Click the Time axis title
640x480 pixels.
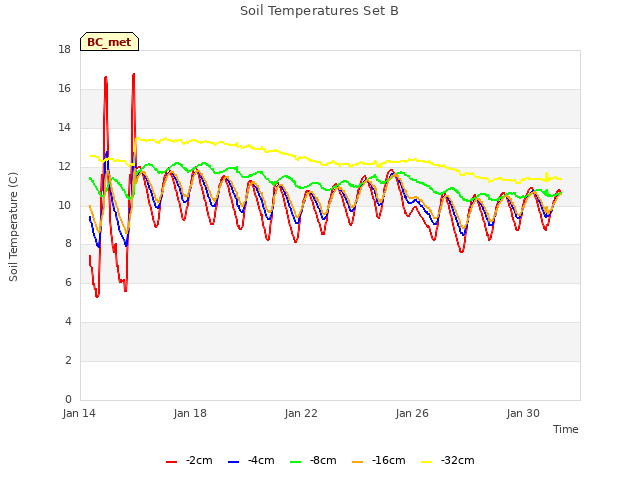click(566, 429)
